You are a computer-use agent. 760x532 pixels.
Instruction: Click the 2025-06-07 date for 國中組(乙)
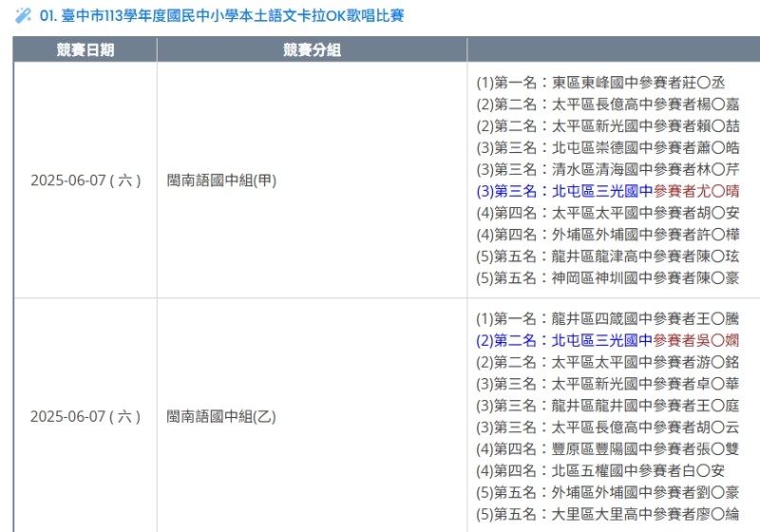[85, 416]
